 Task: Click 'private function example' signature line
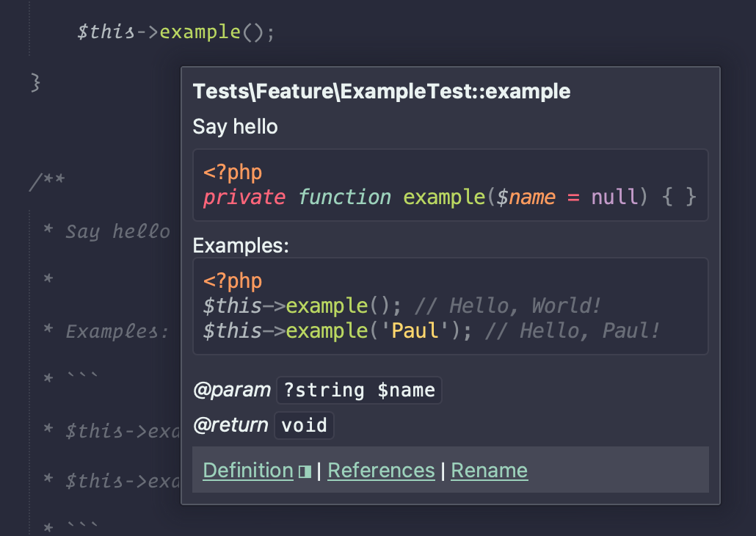click(449, 197)
